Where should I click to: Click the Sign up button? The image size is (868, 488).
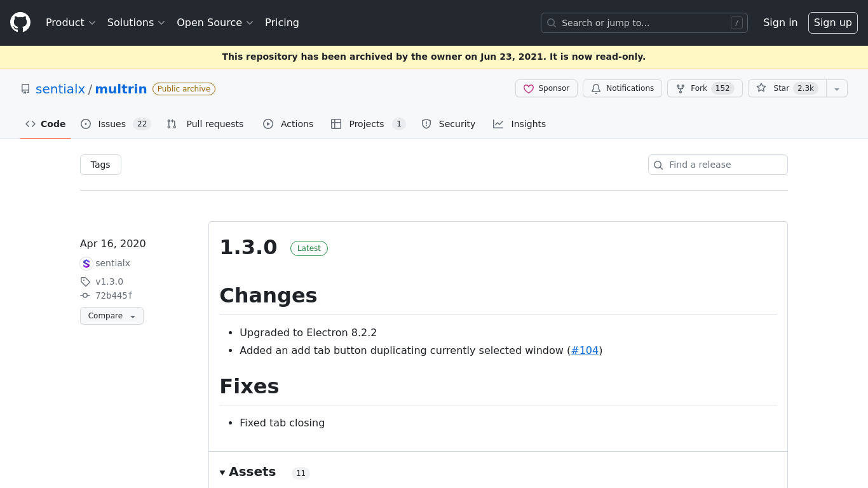point(833,23)
